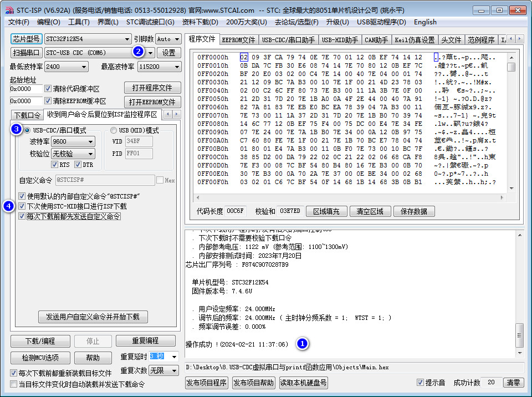532x397 pixels.
Task: Toggle the Hex checkbox for custom command
Action: click(x=160, y=180)
